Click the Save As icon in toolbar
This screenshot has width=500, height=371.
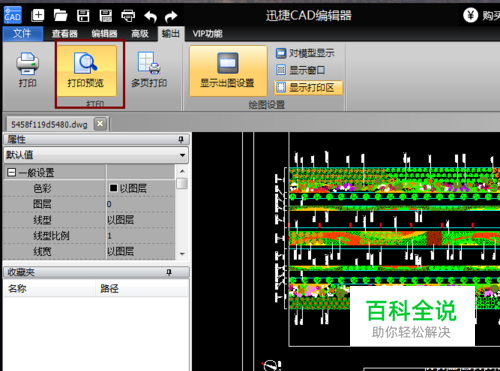pyautogui.click(x=106, y=15)
